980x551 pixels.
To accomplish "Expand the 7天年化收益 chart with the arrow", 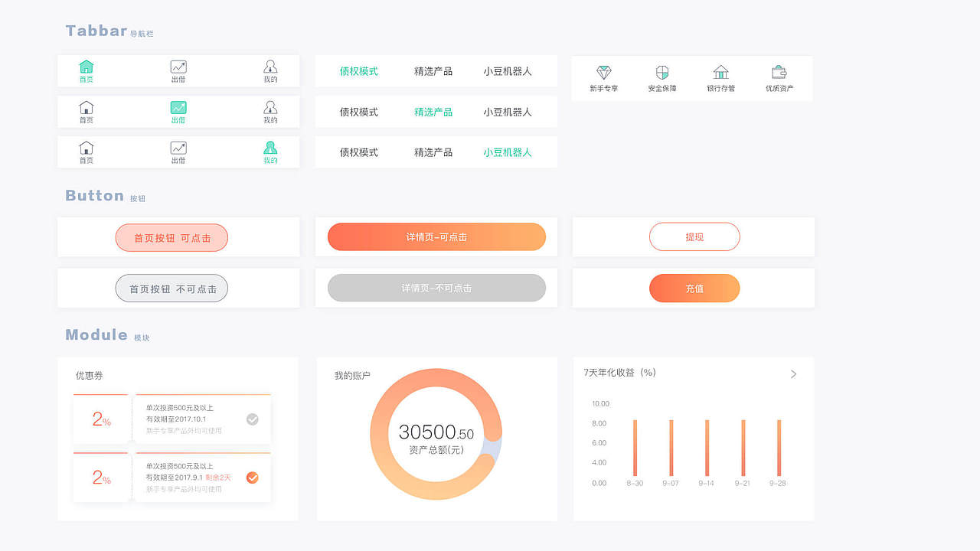I will (794, 374).
